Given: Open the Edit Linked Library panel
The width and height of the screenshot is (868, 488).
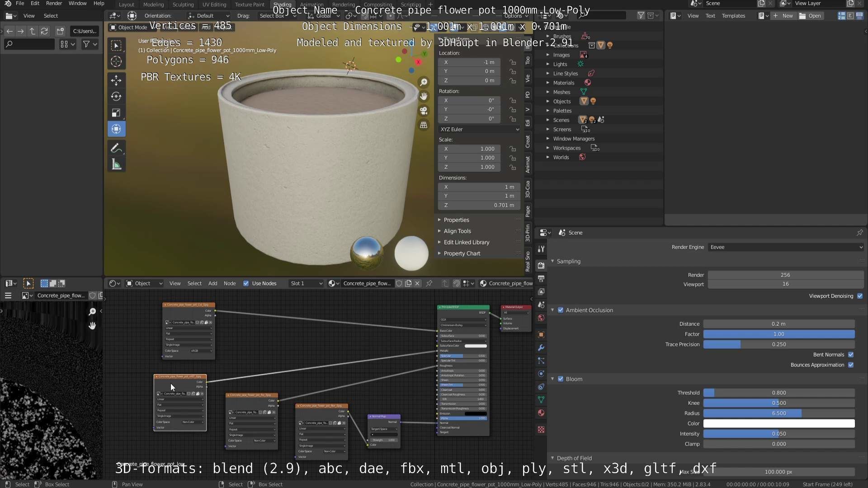Looking at the screenshot, I should pyautogui.click(x=466, y=242).
